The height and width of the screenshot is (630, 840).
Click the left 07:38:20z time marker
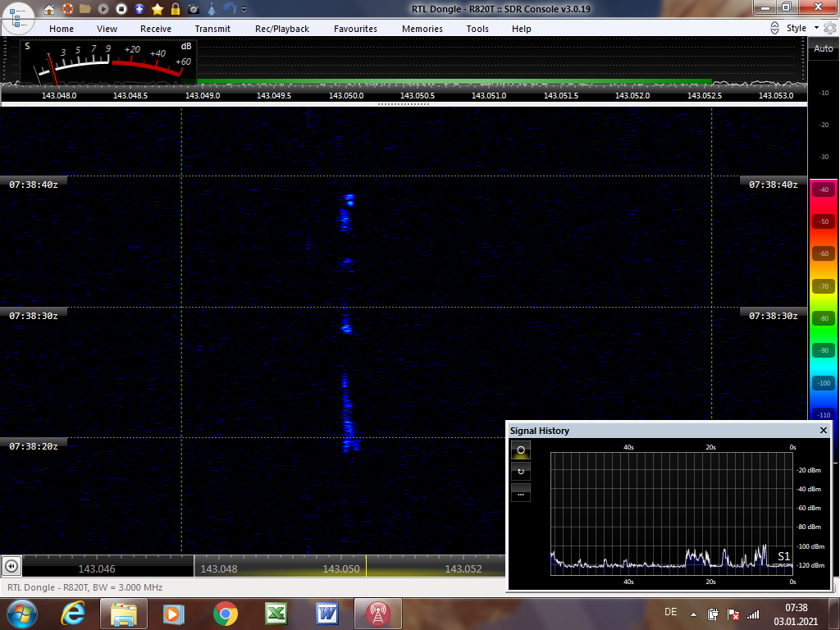33,445
